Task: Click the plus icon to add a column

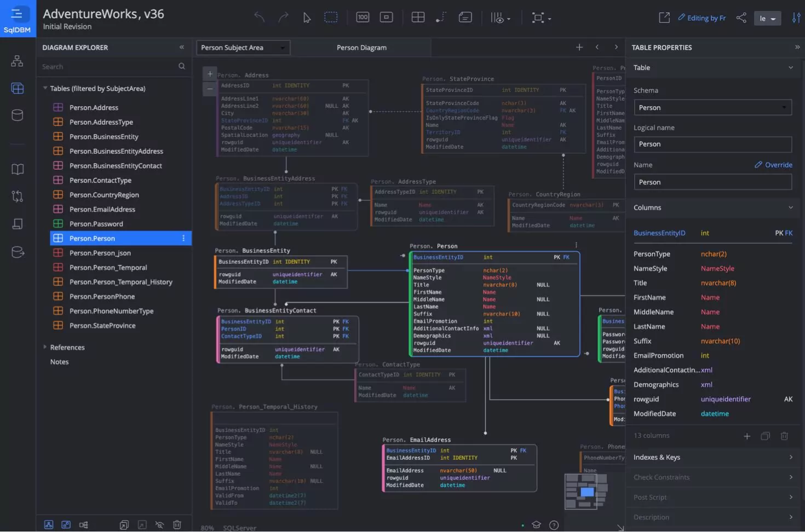Action: (747, 436)
